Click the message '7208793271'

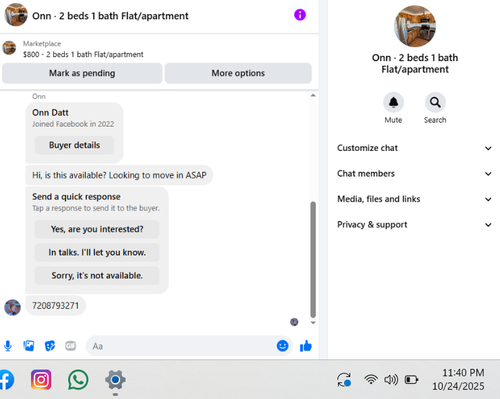pyautogui.click(x=55, y=306)
